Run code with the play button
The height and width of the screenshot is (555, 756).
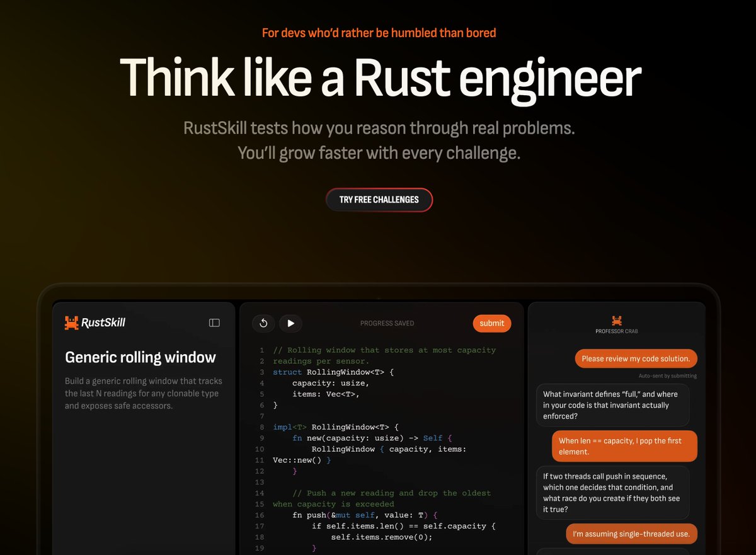[290, 323]
